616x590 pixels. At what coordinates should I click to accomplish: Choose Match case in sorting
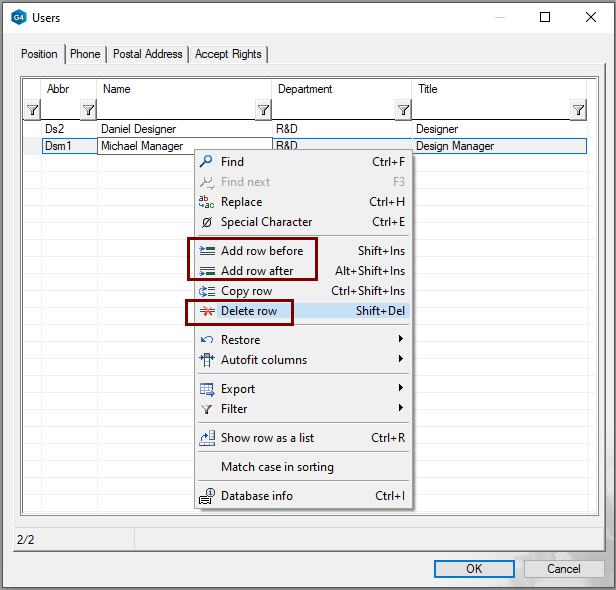277,467
